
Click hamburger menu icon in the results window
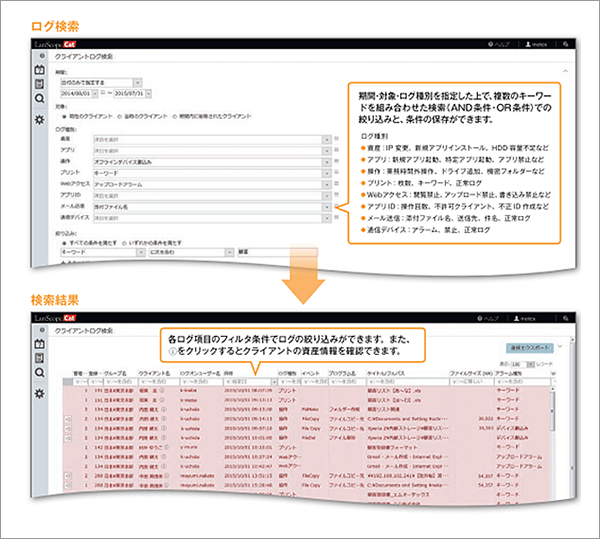click(x=39, y=329)
